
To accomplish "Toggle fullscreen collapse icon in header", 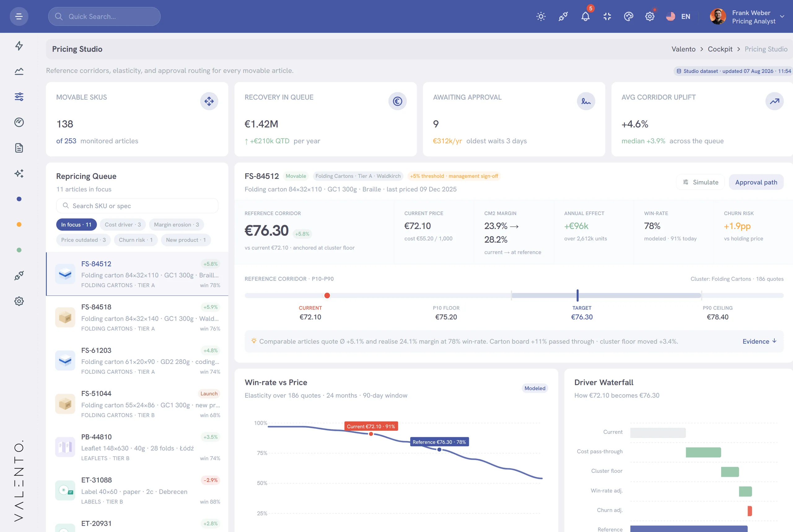I will pyautogui.click(x=607, y=16).
